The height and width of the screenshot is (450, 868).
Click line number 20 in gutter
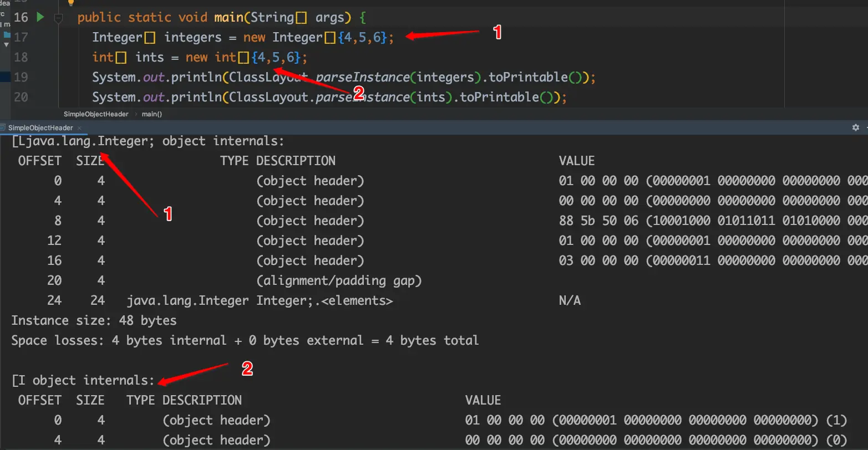point(21,97)
